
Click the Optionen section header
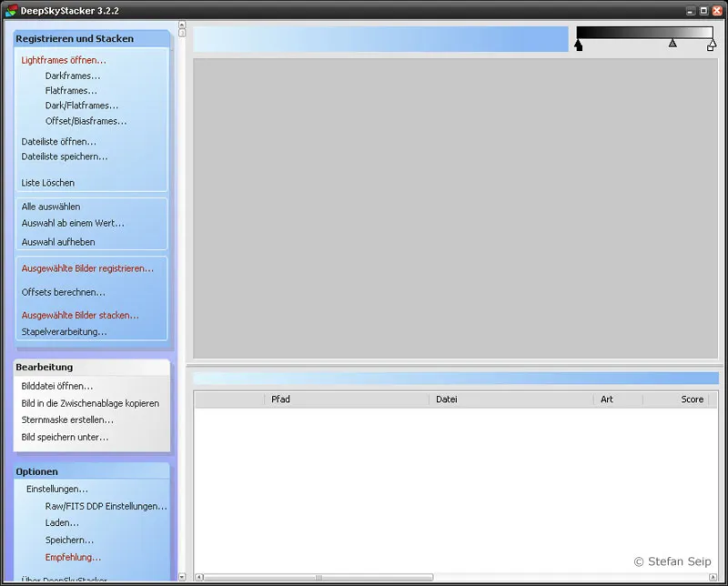click(x=36, y=471)
